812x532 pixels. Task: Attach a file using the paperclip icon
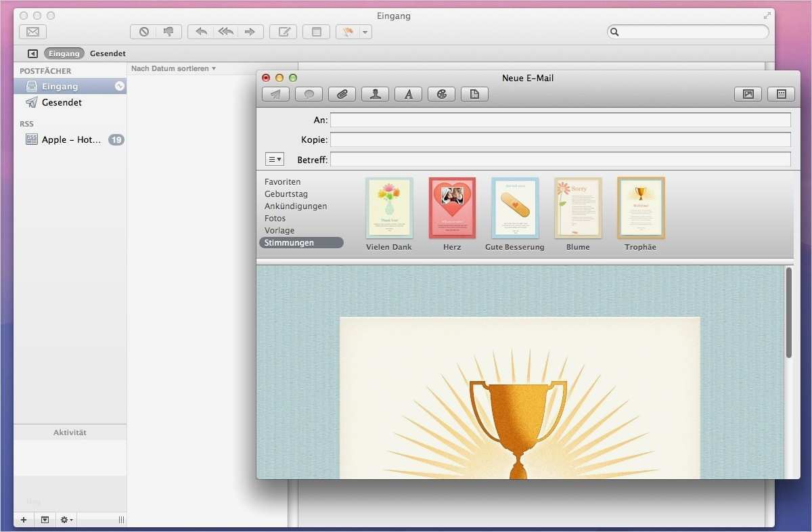[342, 93]
